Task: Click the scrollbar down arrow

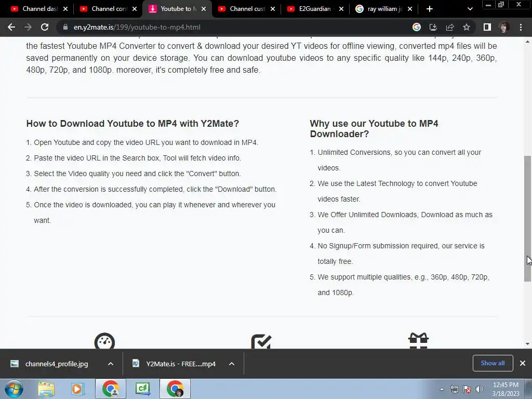Action: [527, 344]
